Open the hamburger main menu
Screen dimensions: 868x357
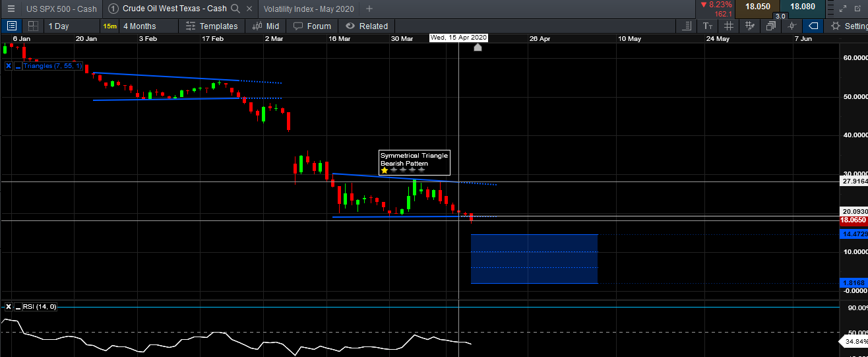11,9
